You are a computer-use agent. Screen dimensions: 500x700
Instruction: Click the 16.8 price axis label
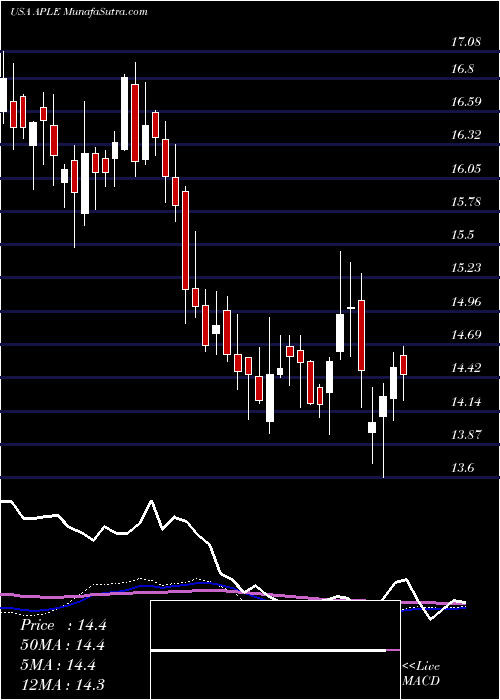(463, 69)
